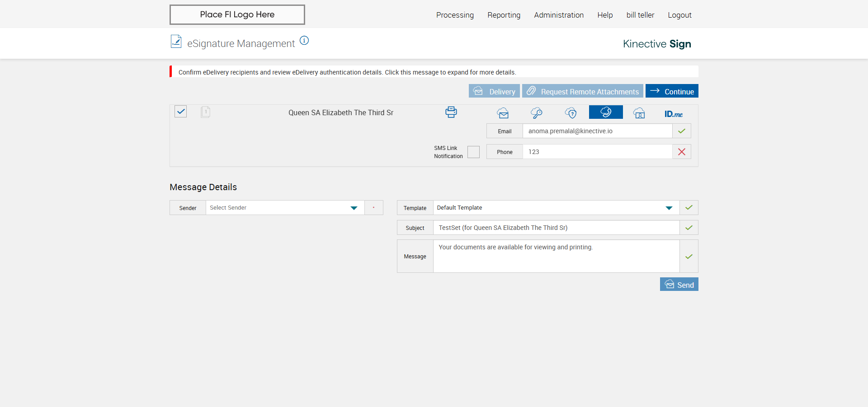
Task: Click the document page icon beside recipient
Action: 205,112
